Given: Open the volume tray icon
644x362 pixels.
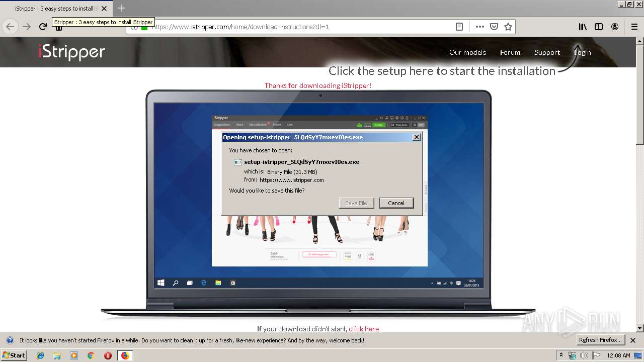Looking at the screenshot, I should (584, 355).
